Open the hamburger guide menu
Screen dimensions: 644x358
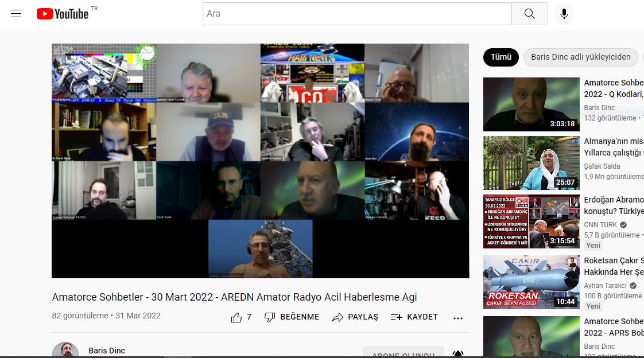click(16, 14)
